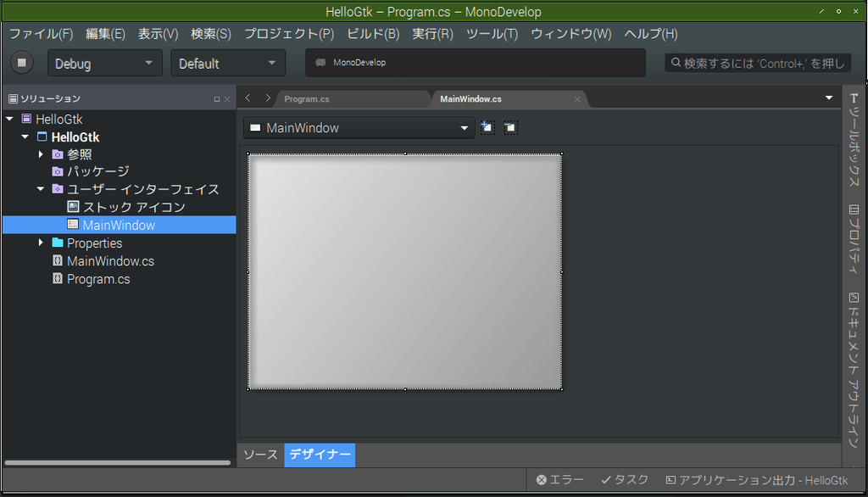Expand the 参照 folder
The height and width of the screenshot is (497, 868).
[x=41, y=154]
